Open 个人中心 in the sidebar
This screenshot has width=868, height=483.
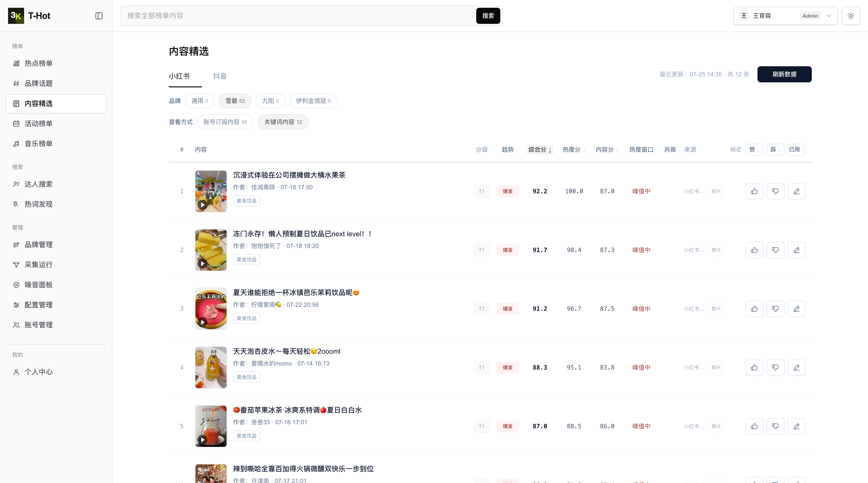[x=56, y=372]
